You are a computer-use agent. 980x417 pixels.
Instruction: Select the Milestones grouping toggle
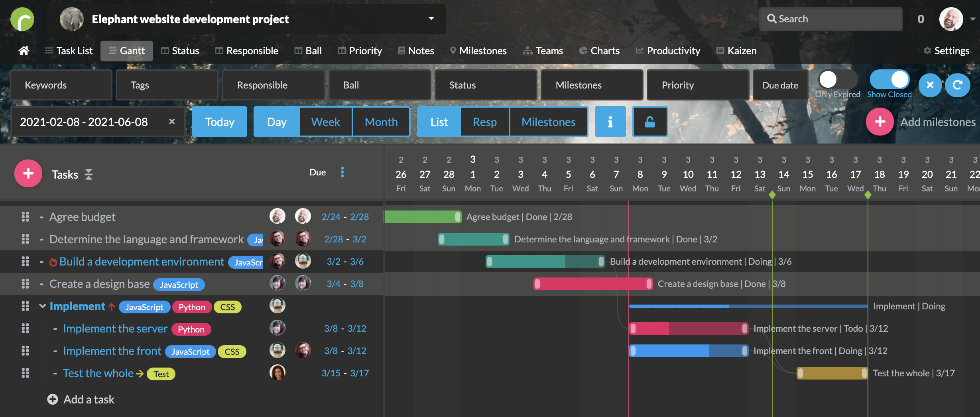coord(549,122)
